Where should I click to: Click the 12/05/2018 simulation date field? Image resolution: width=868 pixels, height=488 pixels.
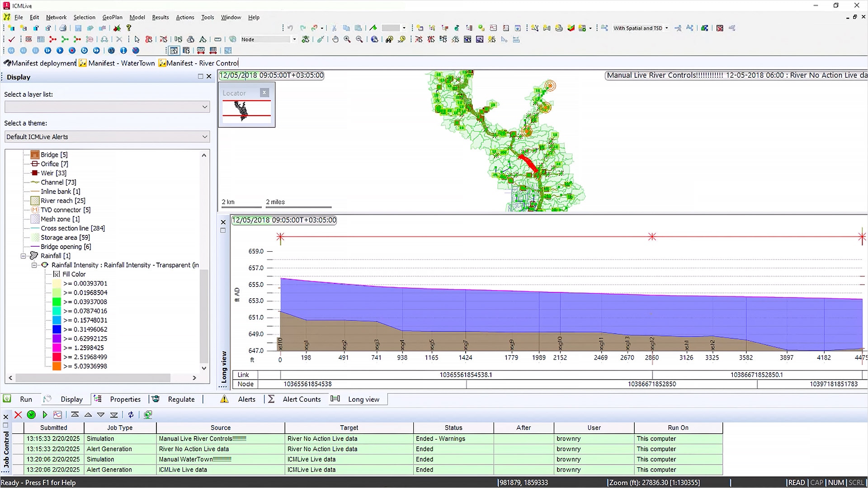coord(270,75)
